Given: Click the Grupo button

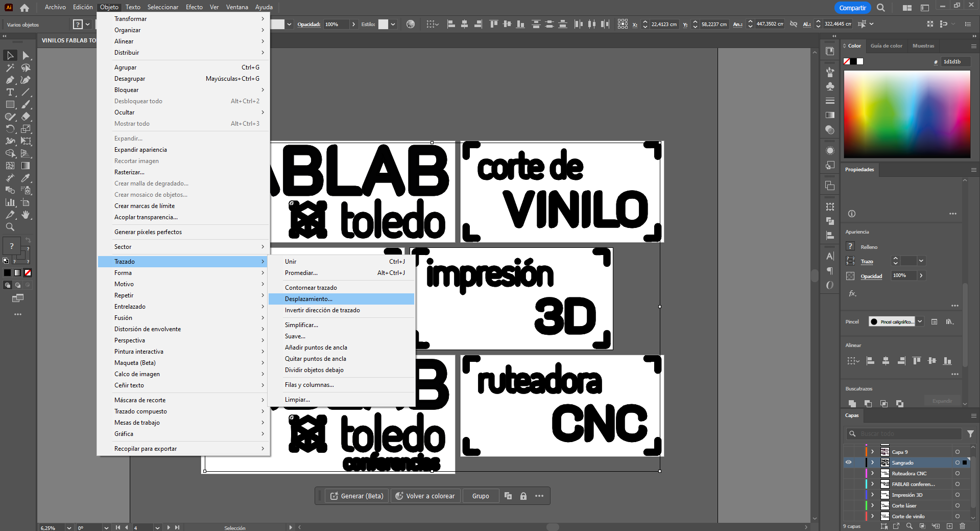Looking at the screenshot, I should pos(481,496).
